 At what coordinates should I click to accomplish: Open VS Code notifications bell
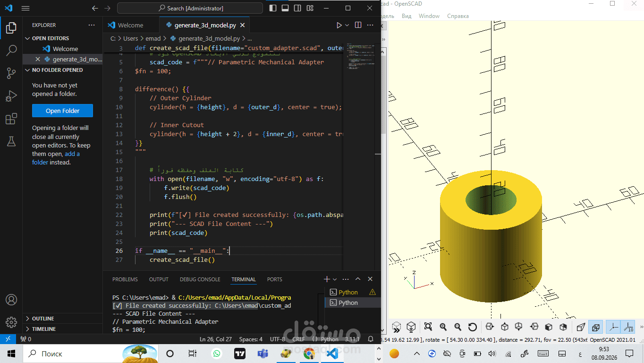pos(371,339)
